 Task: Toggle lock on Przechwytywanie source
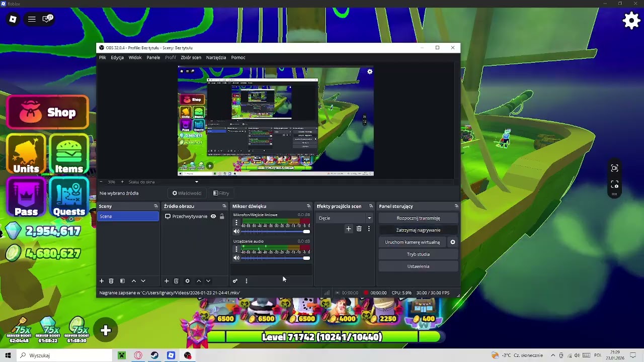point(221,216)
